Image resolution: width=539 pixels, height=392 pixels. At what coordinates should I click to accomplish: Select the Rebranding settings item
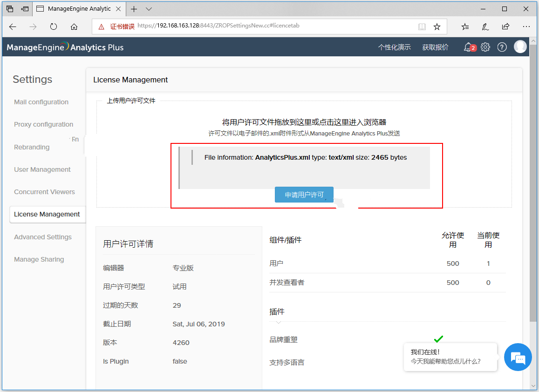(32, 147)
